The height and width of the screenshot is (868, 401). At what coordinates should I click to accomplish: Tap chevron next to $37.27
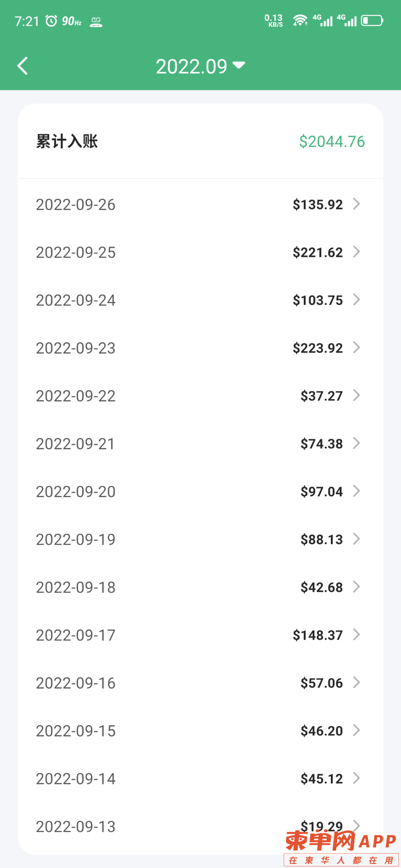pyautogui.click(x=357, y=396)
